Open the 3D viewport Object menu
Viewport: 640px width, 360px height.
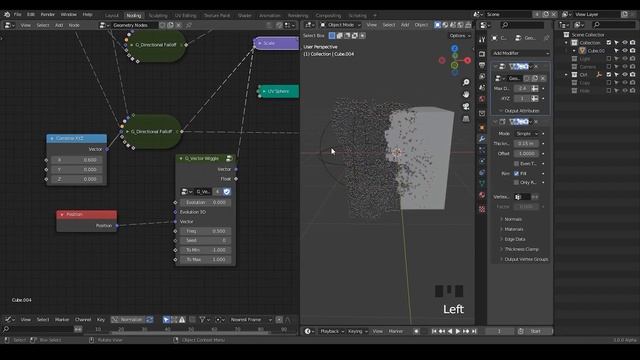(x=421, y=25)
